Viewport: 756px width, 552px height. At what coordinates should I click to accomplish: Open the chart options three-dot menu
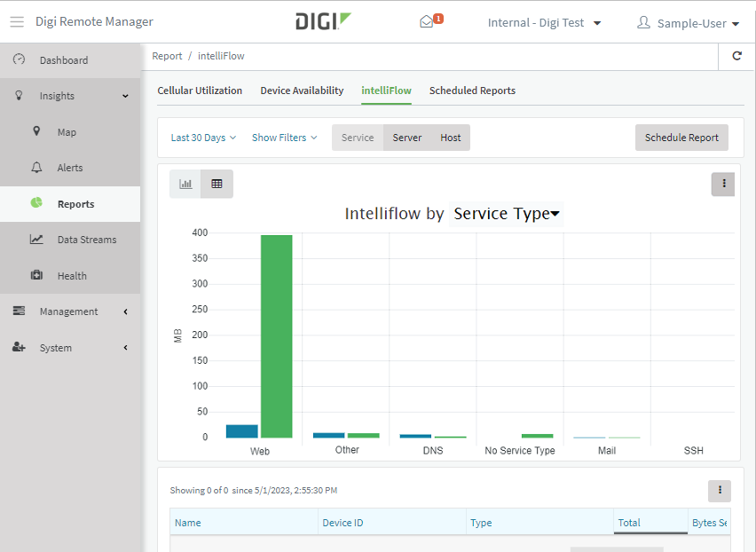pos(723,184)
